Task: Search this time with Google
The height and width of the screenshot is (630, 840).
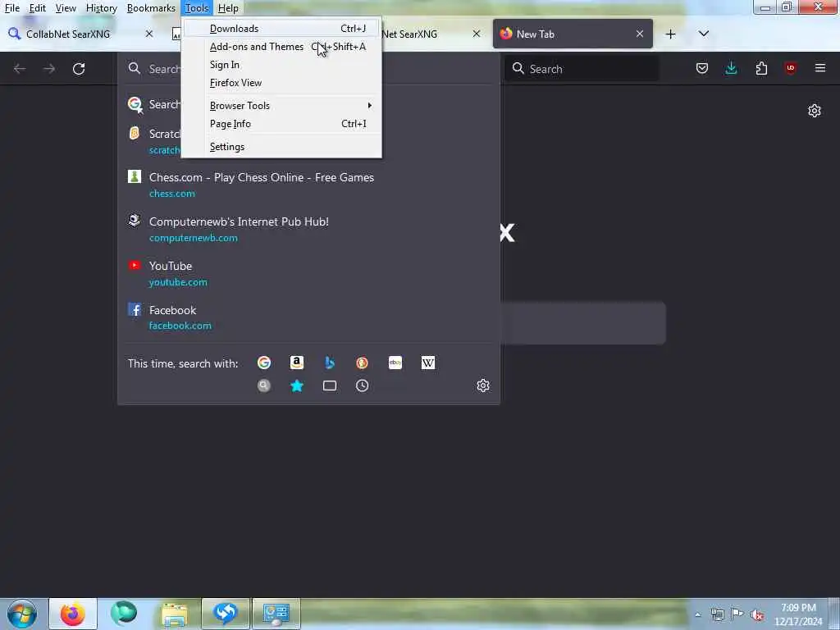Action: click(264, 363)
